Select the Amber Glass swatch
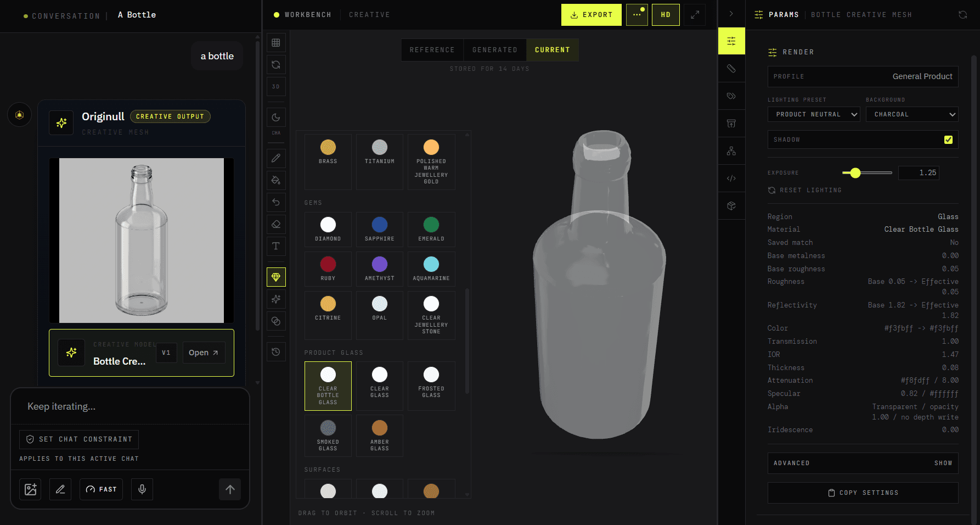This screenshot has height=525, width=980. pos(380,435)
